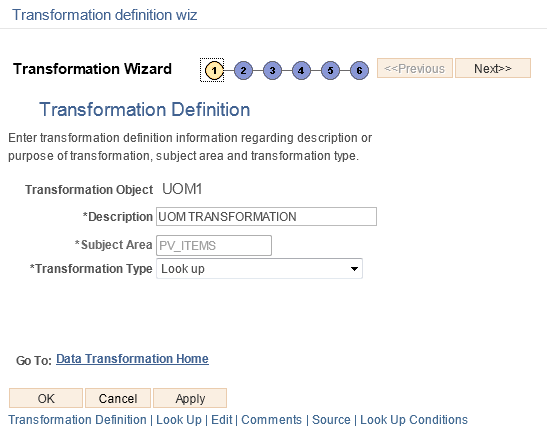Viewport: 547px width, 442px height.
Task: Open the Look Up Conditions page link
Action: [x=414, y=420]
